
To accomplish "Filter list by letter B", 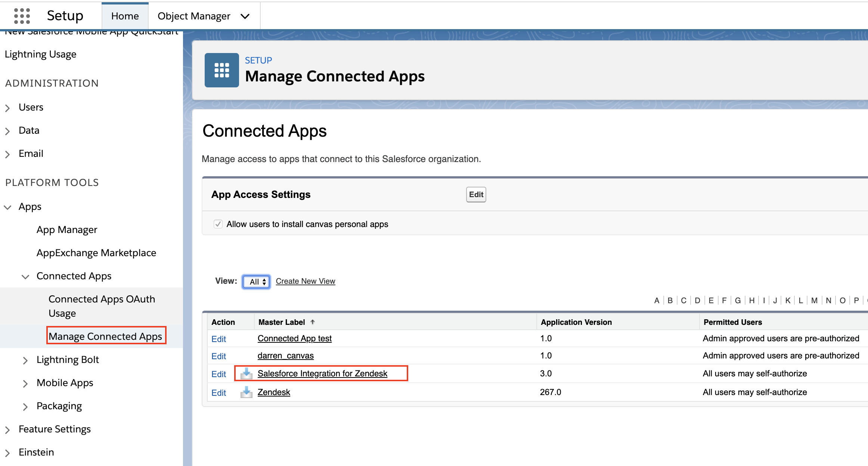I will (670, 301).
